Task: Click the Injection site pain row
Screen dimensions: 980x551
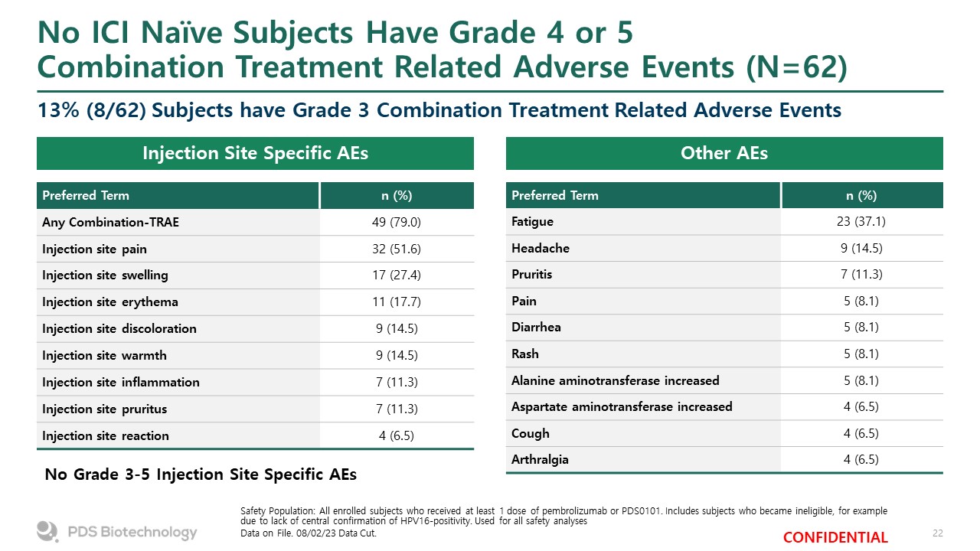Action: click(x=255, y=249)
